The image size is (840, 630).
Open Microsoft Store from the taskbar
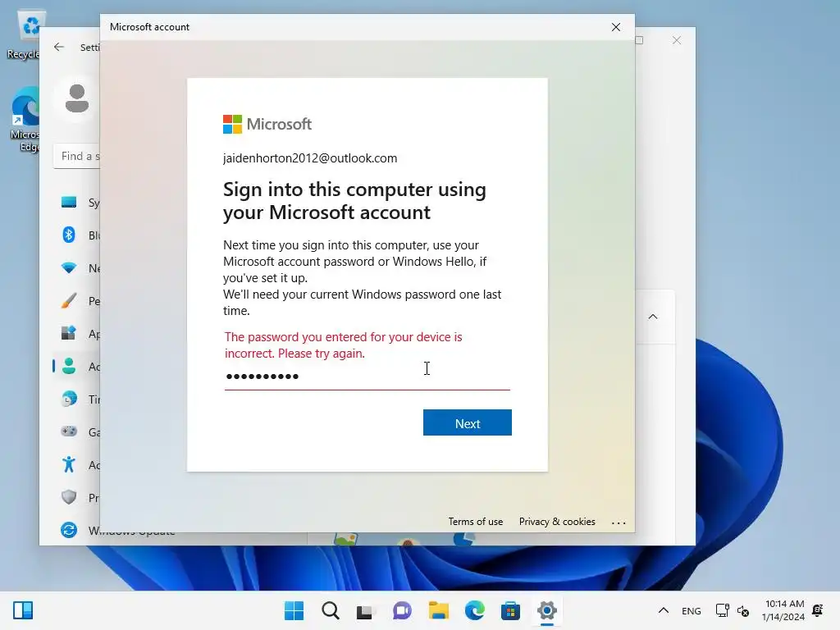click(x=510, y=610)
